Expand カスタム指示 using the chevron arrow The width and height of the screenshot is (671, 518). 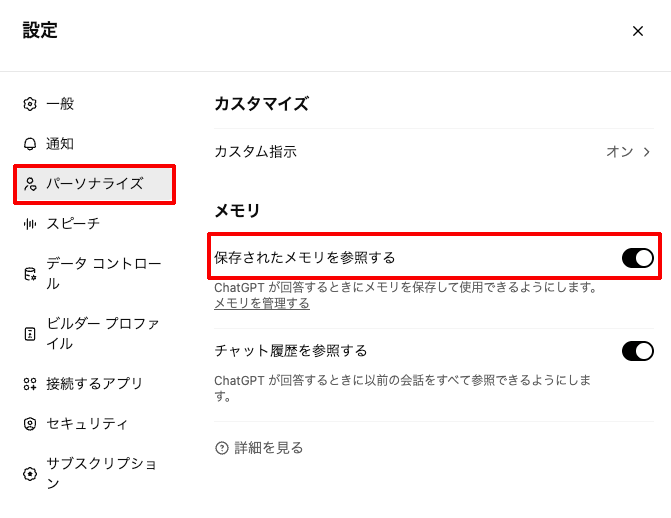[647, 152]
